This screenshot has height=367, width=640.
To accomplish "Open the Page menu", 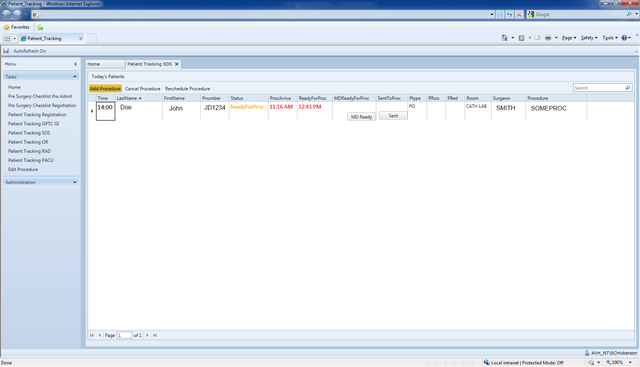I will (x=569, y=38).
